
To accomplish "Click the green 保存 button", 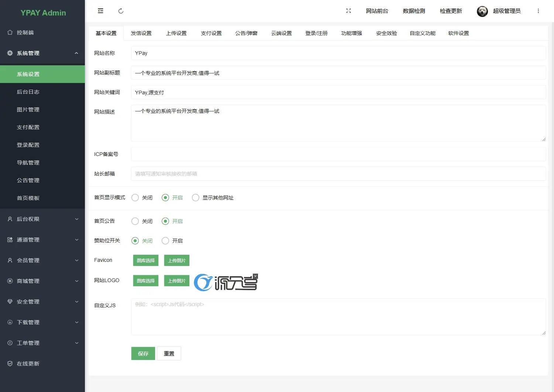I will tap(143, 353).
